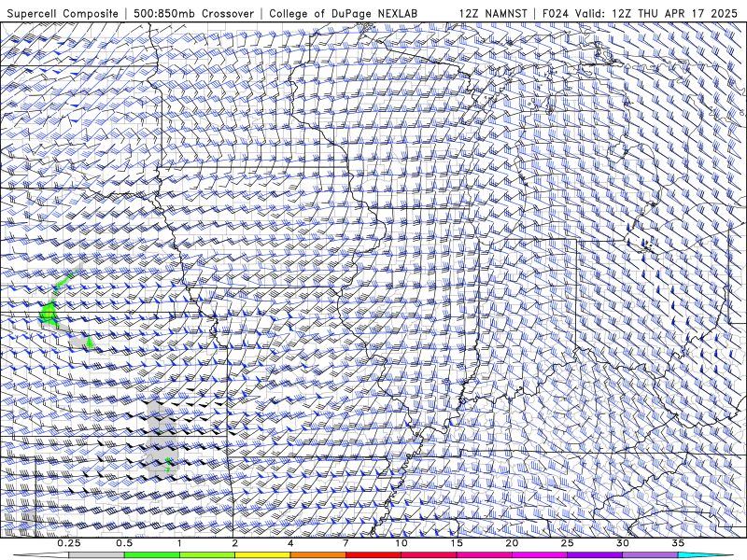This screenshot has width=747, height=560.
Task: Click the "Supercell Composite" title text
Action: pyautogui.click(x=63, y=14)
